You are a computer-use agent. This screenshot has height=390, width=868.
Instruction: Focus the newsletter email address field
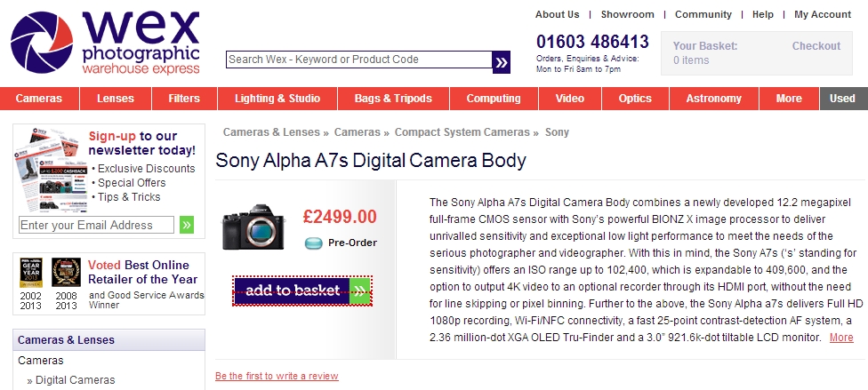tap(97, 226)
